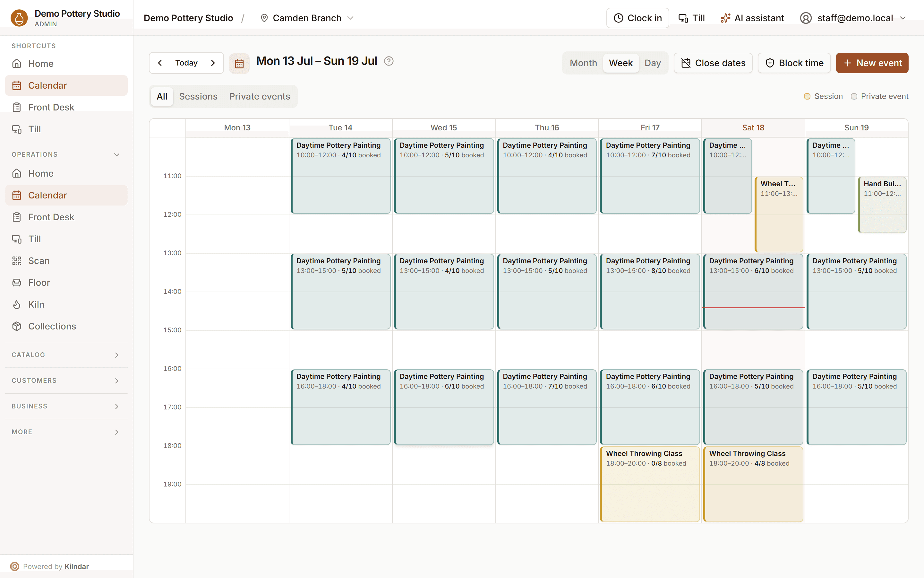Image resolution: width=924 pixels, height=578 pixels.
Task: Click the Session legend color dot
Action: coord(807,96)
